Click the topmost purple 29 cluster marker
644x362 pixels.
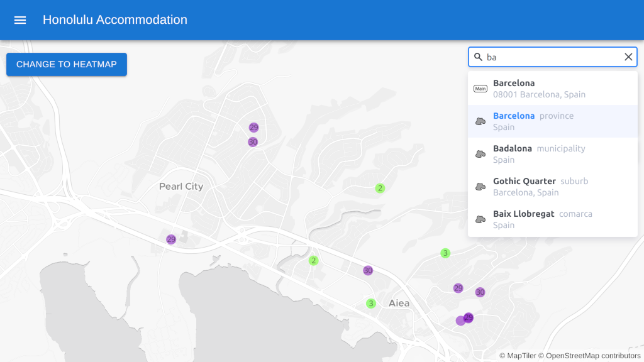254,128
